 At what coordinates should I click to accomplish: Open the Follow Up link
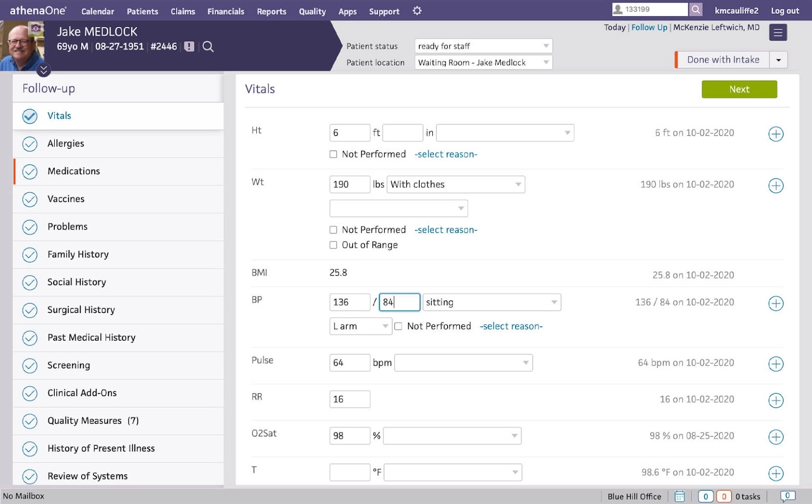click(x=649, y=27)
